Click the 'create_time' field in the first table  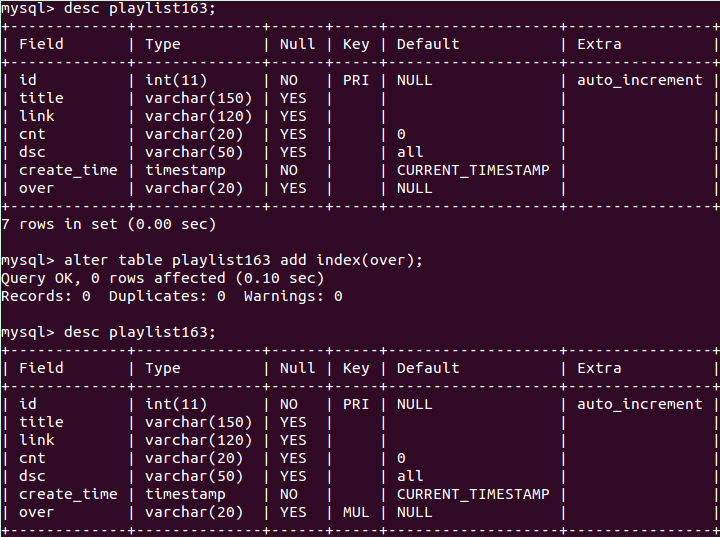click(68, 170)
